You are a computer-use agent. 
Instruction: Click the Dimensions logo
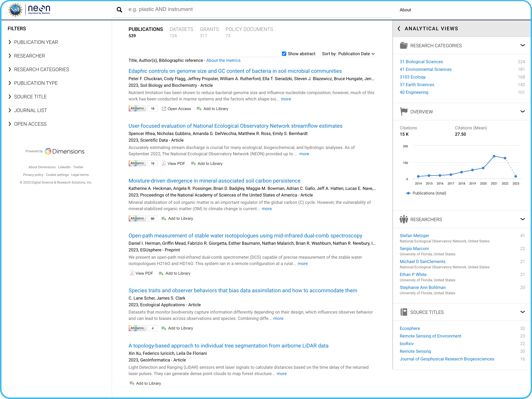(x=65, y=151)
